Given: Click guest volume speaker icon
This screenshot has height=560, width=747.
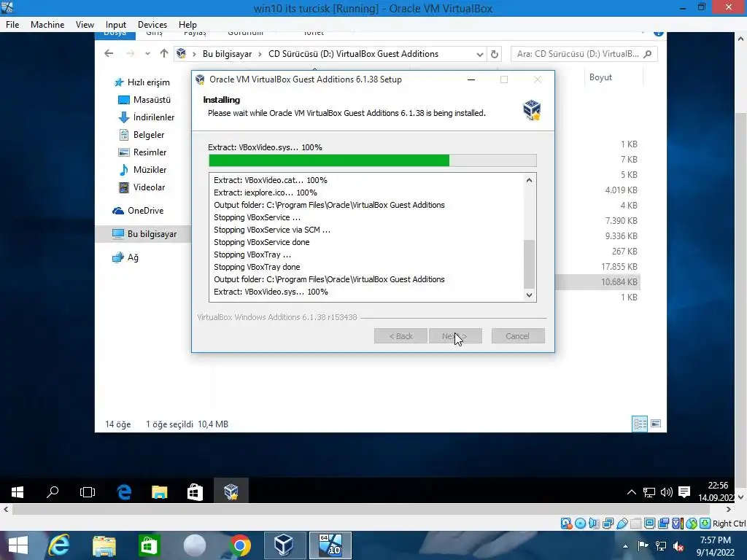Looking at the screenshot, I should pyautogui.click(x=667, y=492).
